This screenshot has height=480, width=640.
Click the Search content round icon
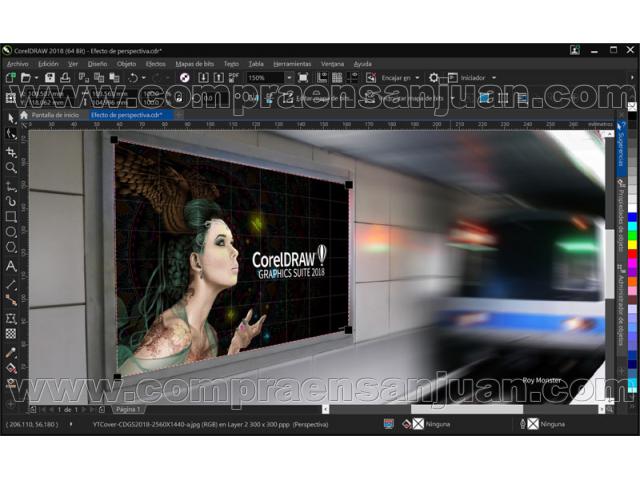pyautogui.click(x=184, y=78)
